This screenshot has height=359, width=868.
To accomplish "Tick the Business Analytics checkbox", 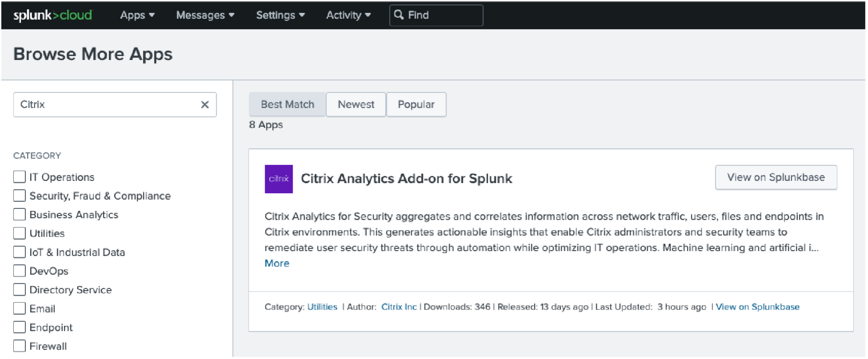I will click(x=20, y=214).
